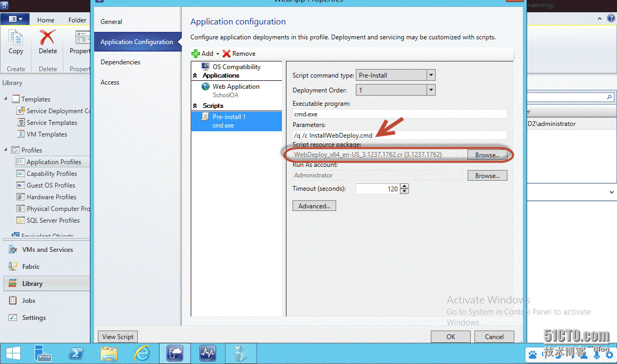Click the View Script button
This screenshot has width=617, height=364.
click(118, 337)
